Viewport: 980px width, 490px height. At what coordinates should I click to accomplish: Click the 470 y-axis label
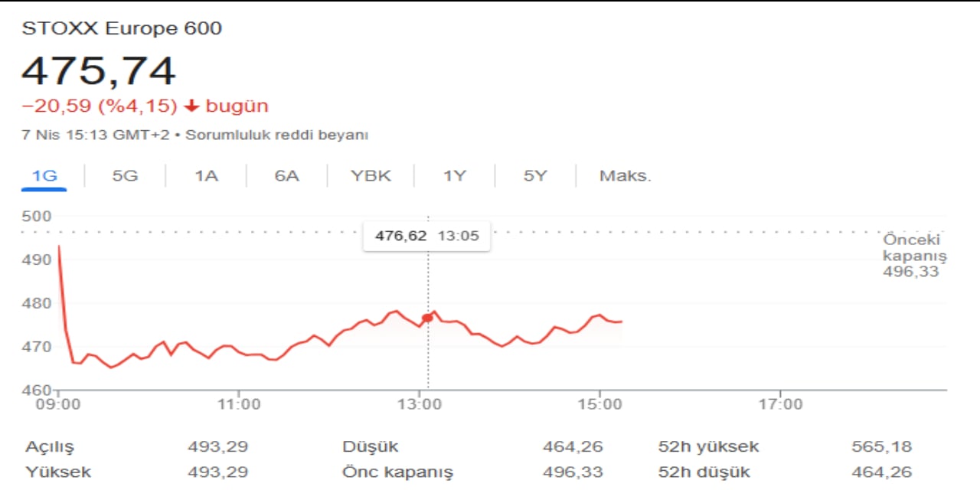tap(37, 347)
